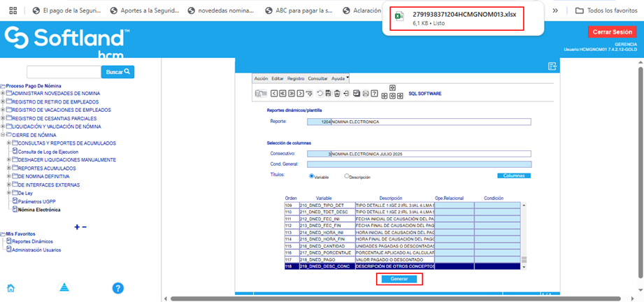Select the Descripción radio button

[346, 176]
